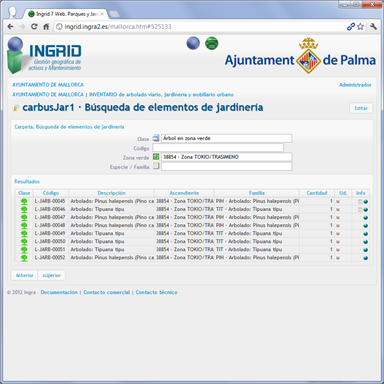Click the Código input field
The image size is (384, 384).
[218, 148]
